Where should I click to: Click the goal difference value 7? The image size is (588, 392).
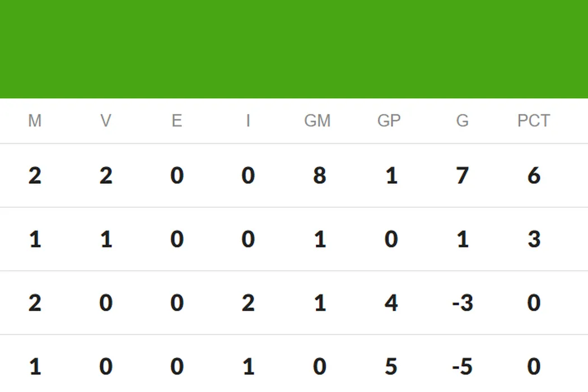(x=463, y=176)
